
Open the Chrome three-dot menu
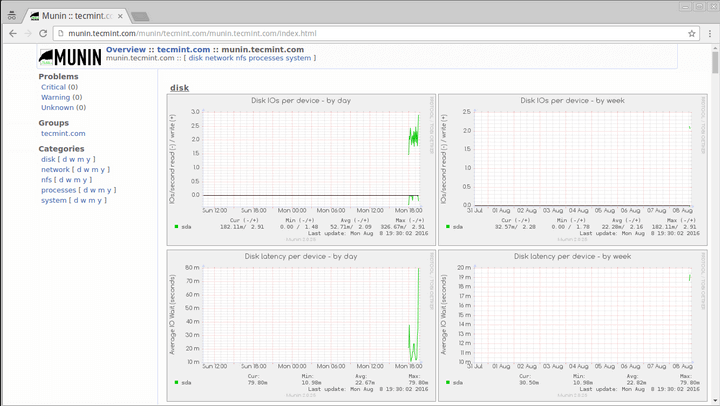pos(709,33)
